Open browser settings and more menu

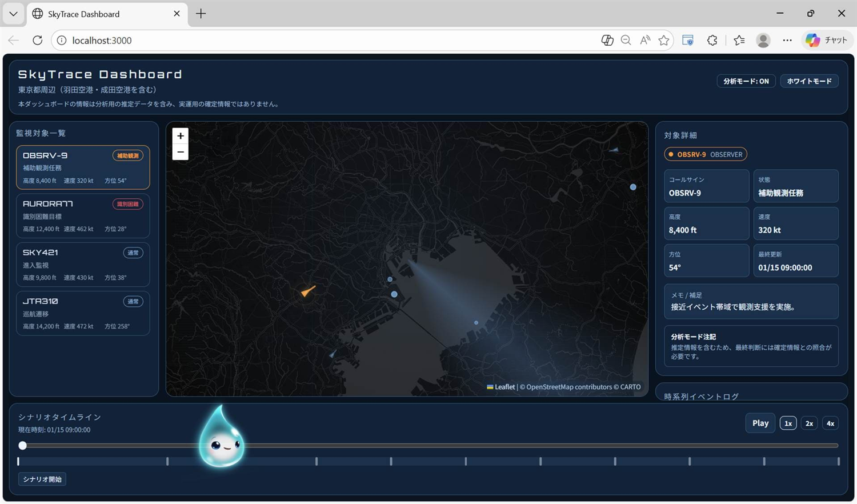pyautogui.click(x=787, y=41)
